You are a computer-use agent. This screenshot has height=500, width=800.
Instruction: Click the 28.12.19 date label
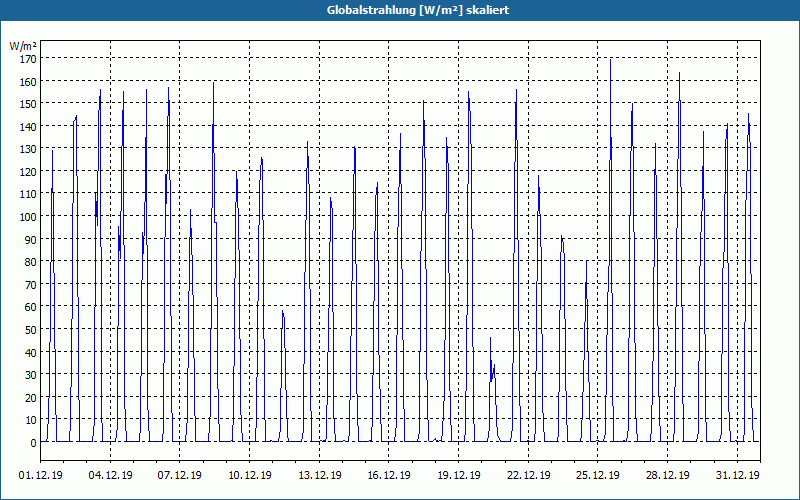coord(667,475)
